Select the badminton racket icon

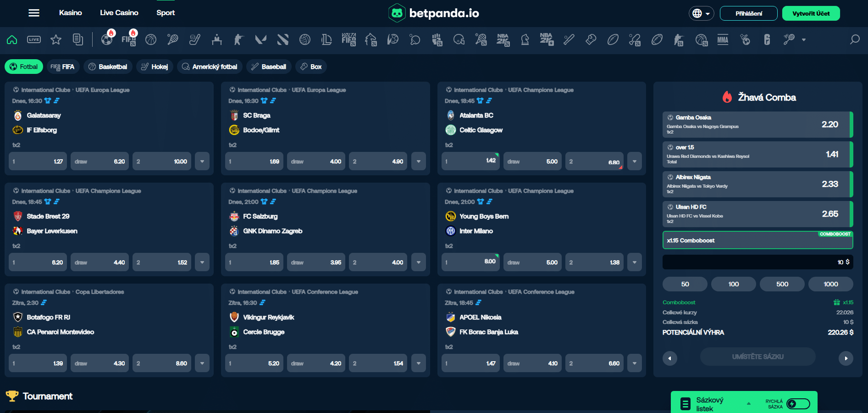(x=789, y=40)
